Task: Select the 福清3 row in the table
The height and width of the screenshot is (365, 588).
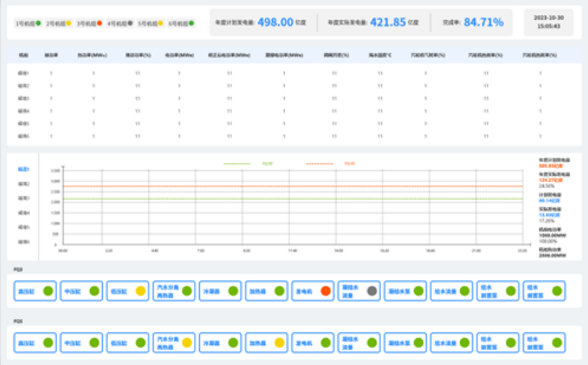Action: tap(23, 99)
